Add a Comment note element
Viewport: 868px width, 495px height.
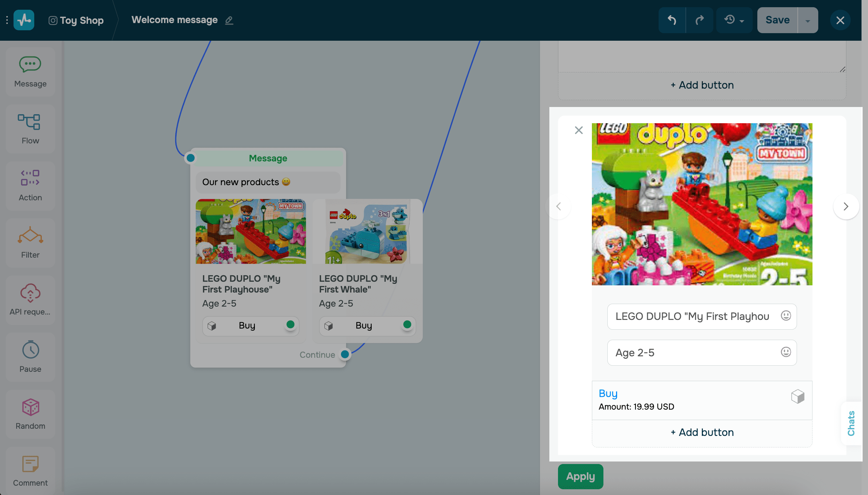(30, 471)
